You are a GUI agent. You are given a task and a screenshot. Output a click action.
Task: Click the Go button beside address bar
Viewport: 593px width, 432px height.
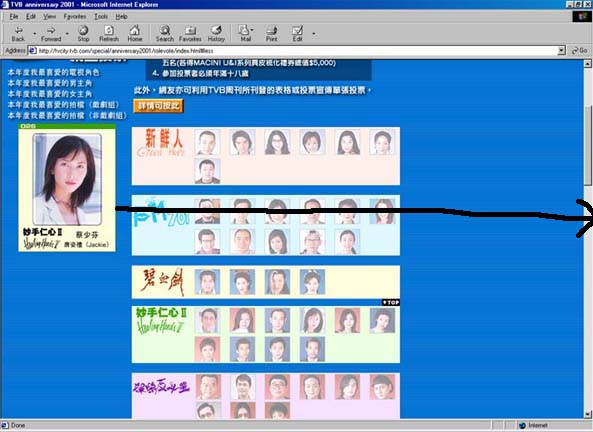click(579, 50)
